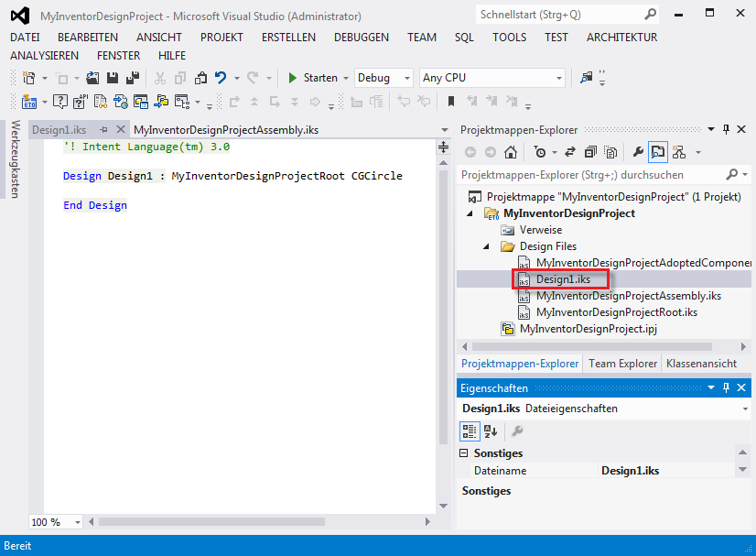Switch to the Team Explorer tab

point(622,364)
